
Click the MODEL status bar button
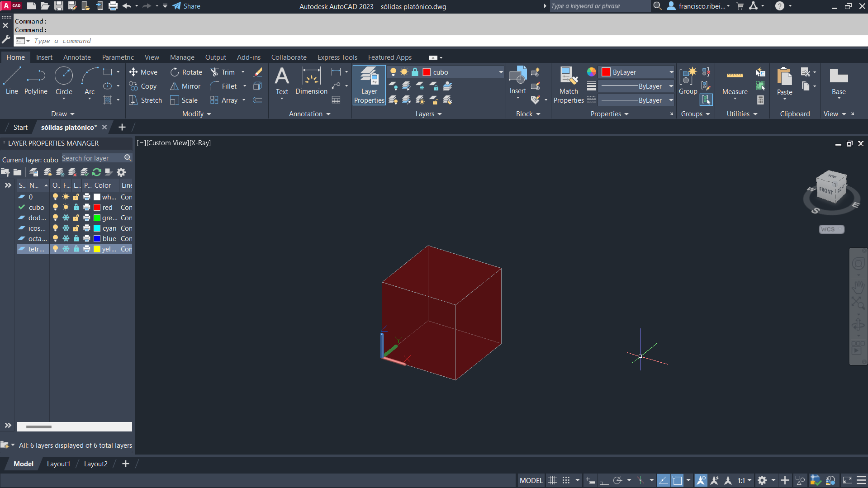531,481
